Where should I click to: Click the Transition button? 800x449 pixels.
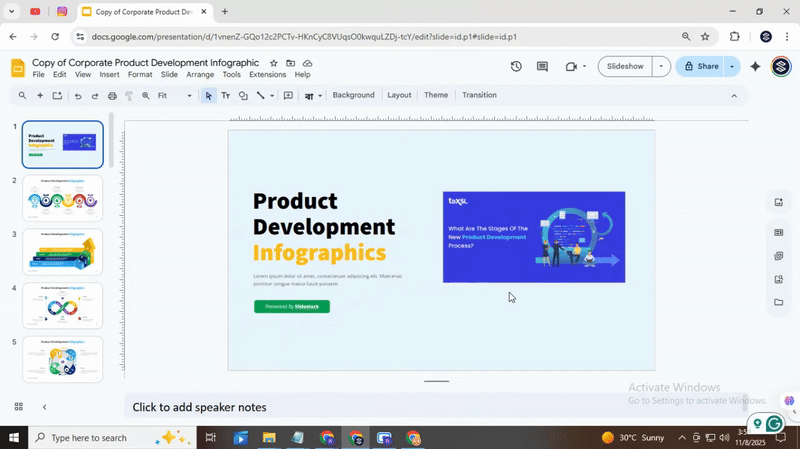[479, 95]
